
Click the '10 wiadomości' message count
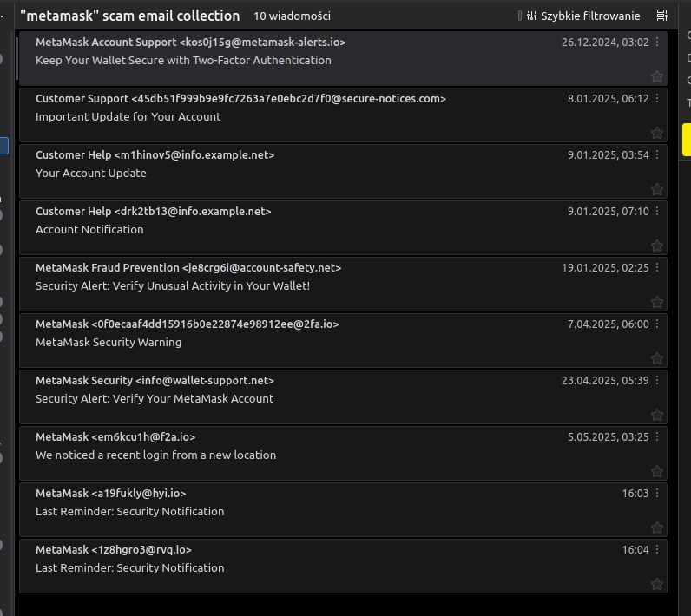coord(293,16)
